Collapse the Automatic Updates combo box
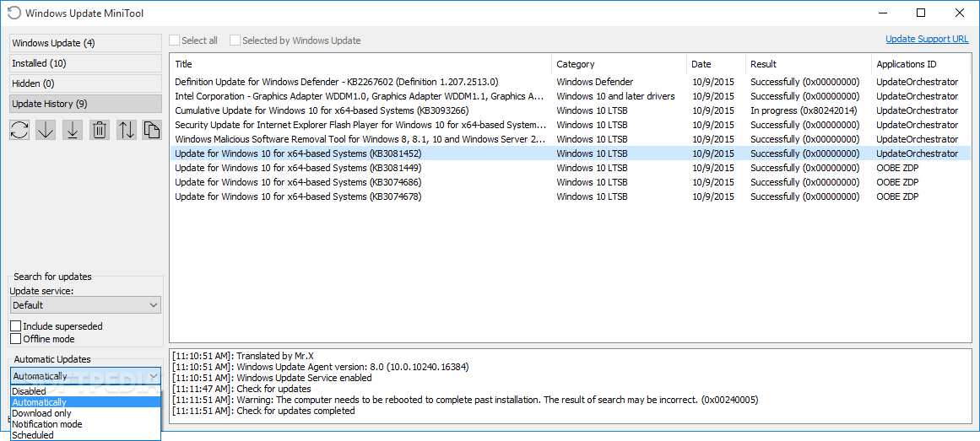The width and height of the screenshot is (980, 441). (85, 375)
